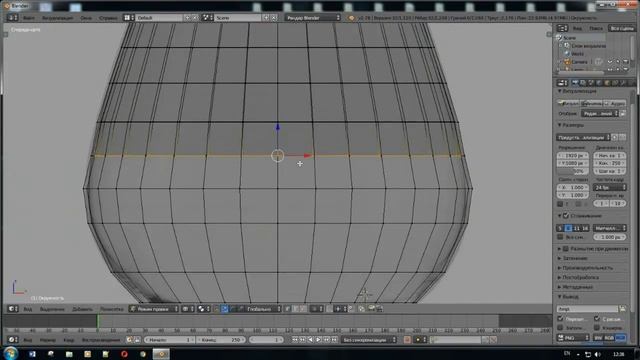Open the Справка menu in top bar

[x=108, y=18]
